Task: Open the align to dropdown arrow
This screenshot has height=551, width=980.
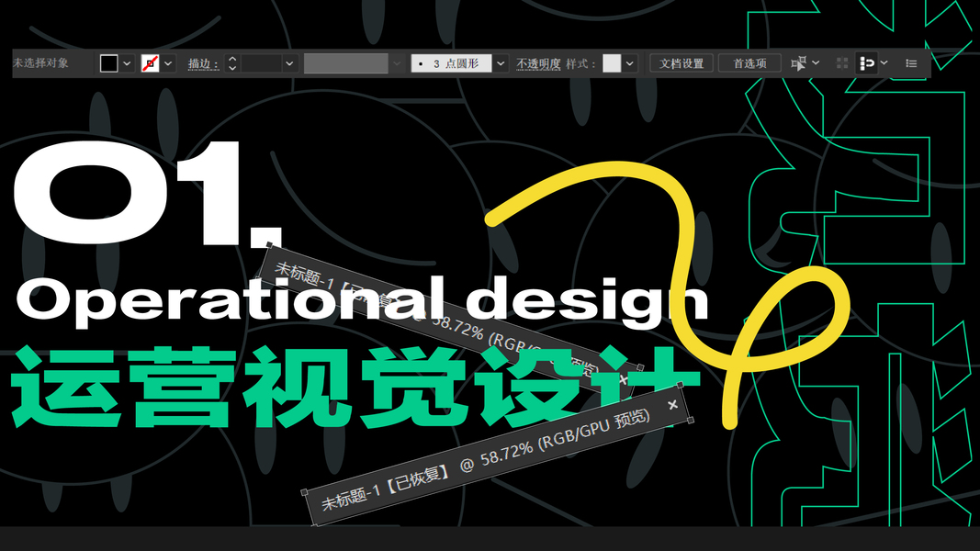Action: [884, 62]
